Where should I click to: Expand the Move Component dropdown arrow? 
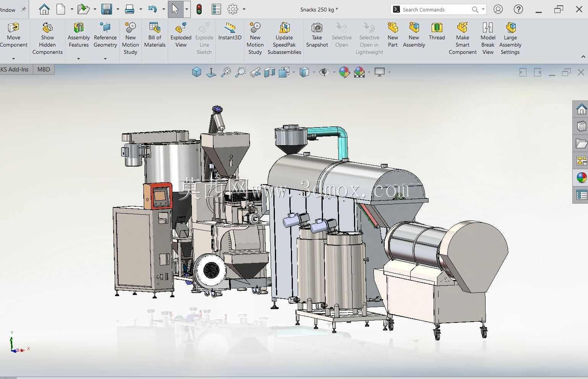click(x=13, y=58)
